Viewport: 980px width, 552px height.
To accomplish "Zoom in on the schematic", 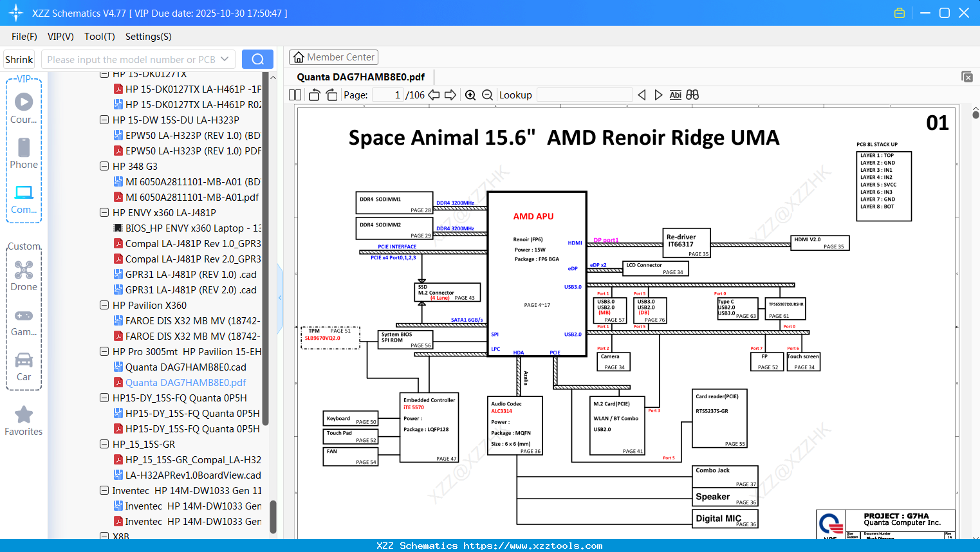I will [470, 95].
